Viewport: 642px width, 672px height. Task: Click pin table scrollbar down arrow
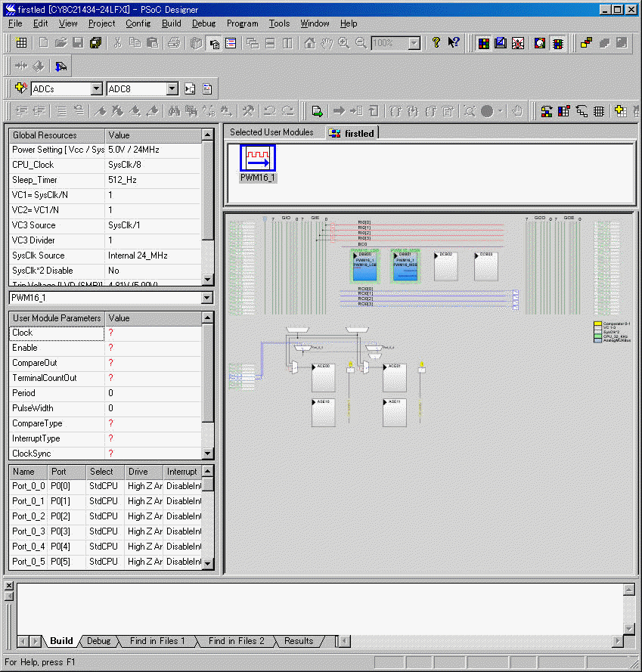tap(207, 563)
